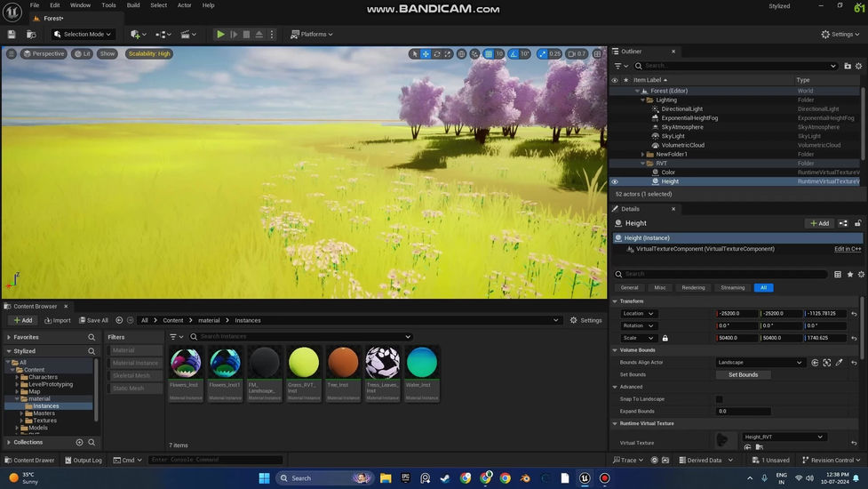Click the scale lock icon

(x=665, y=338)
